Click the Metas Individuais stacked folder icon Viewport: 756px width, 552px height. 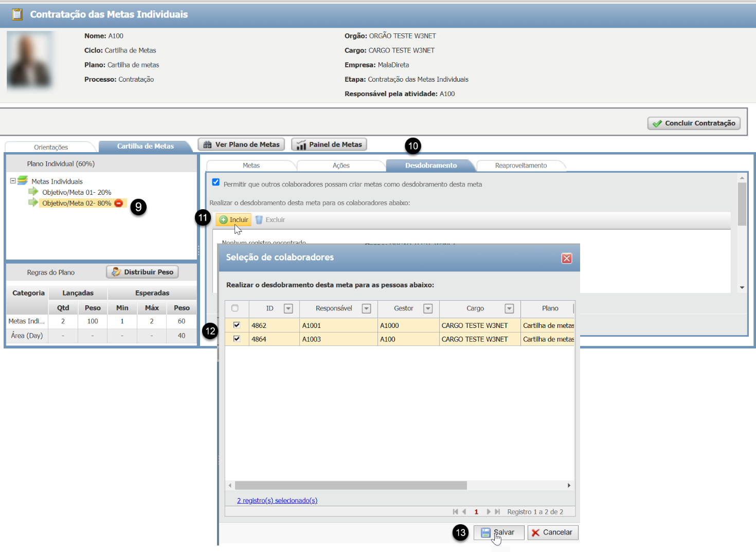pos(23,180)
